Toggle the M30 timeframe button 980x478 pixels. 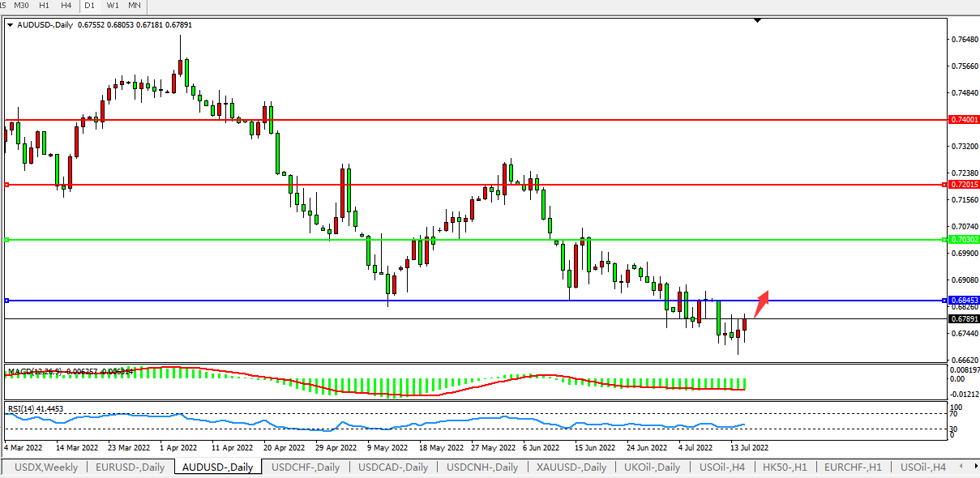[x=21, y=6]
